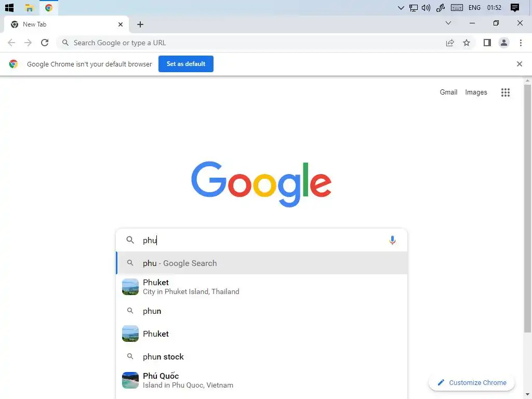The height and width of the screenshot is (399, 532).
Task: Click the Google logo
Action: tap(261, 184)
